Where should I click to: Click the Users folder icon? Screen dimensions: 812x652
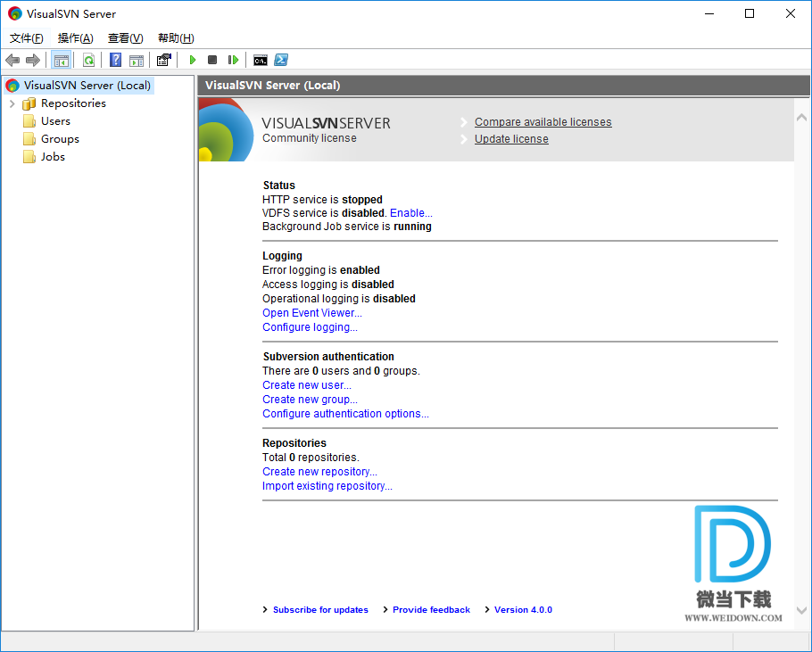[x=29, y=121]
